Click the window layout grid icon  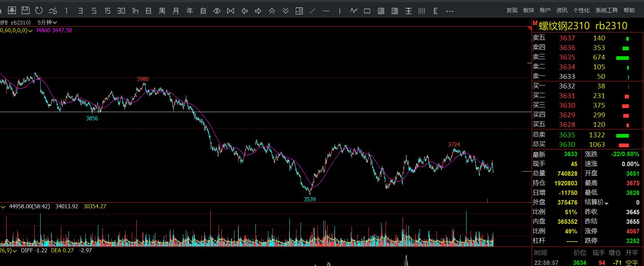click(x=299, y=11)
